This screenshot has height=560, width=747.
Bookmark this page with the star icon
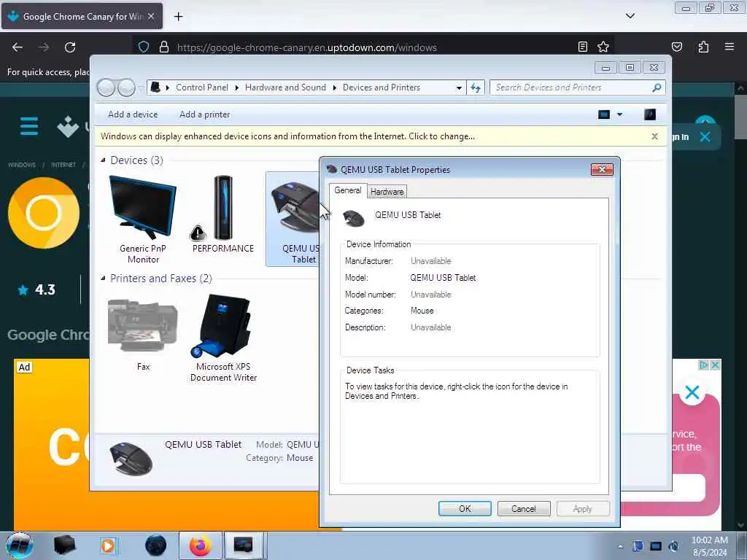[603, 47]
